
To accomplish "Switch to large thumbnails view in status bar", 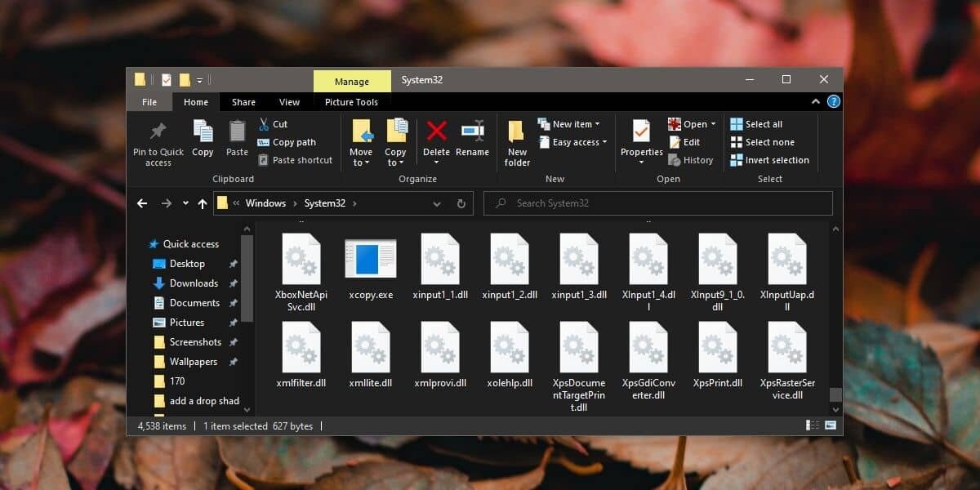I will point(831,425).
